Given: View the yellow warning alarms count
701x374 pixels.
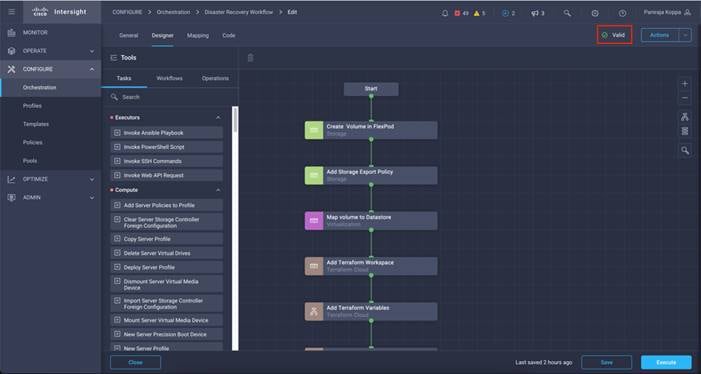Looking at the screenshot, I should pos(480,13).
